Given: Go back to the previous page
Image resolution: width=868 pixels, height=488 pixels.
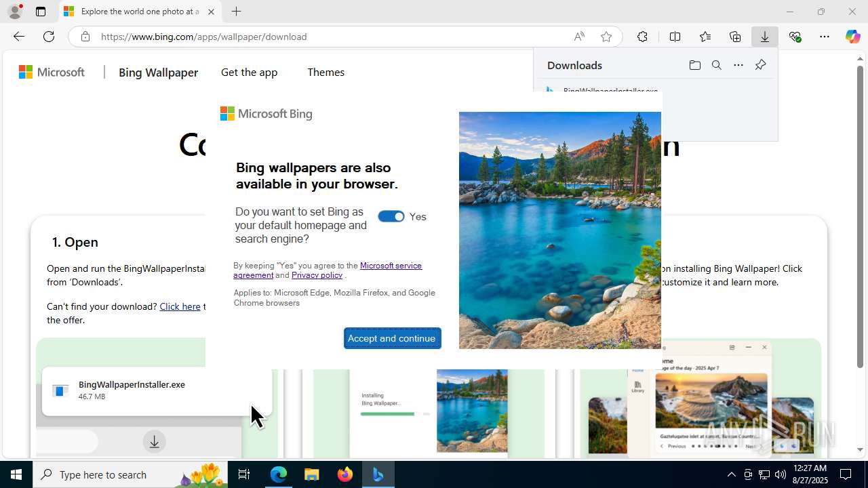Looking at the screenshot, I should [x=18, y=37].
